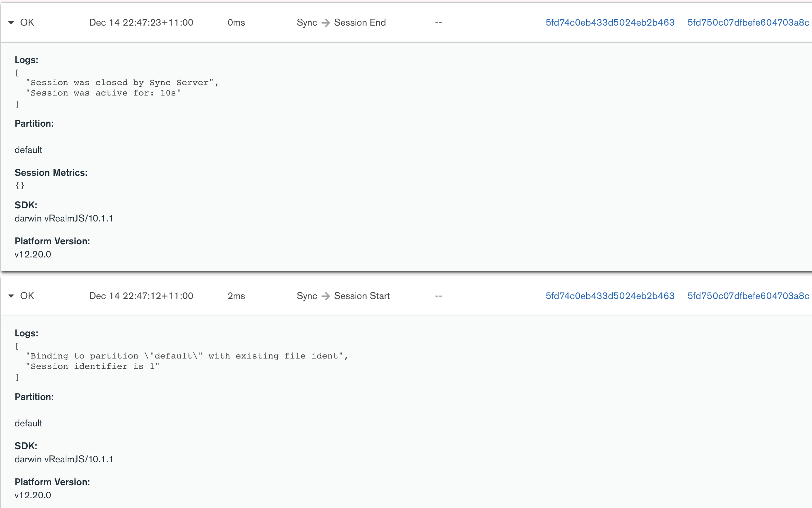812x508 pixels.
Task: Click the 0ms duration value
Action: point(236,23)
